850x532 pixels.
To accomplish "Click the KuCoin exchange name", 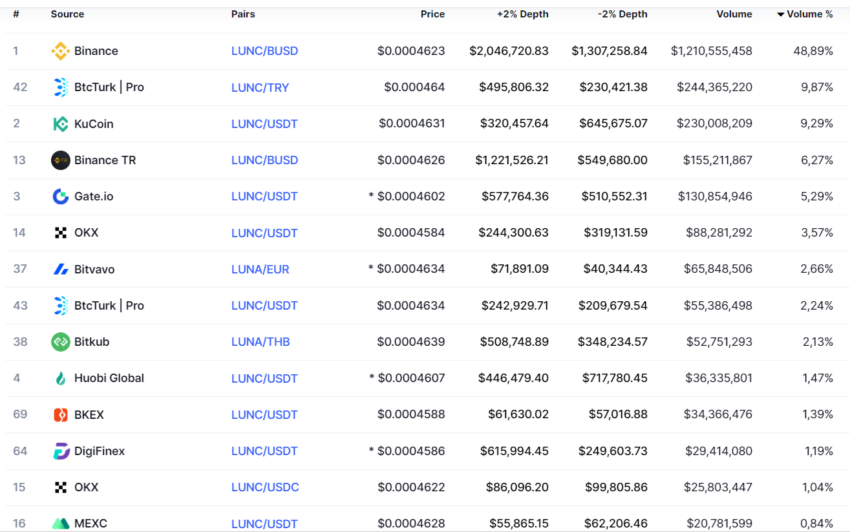I will coord(94,124).
